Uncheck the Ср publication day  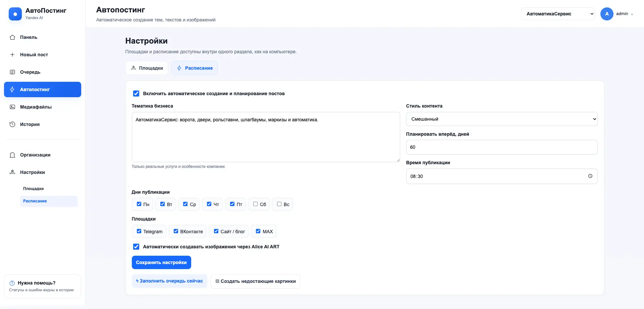(x=185, y=204)
